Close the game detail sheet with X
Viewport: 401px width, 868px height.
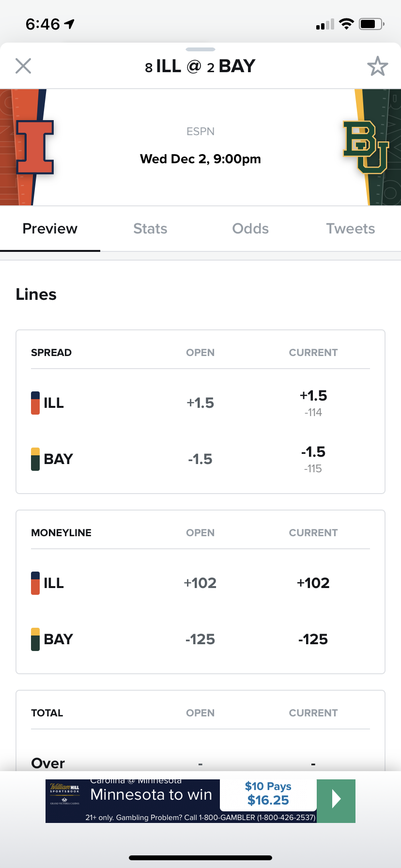(x=23, y=66)
